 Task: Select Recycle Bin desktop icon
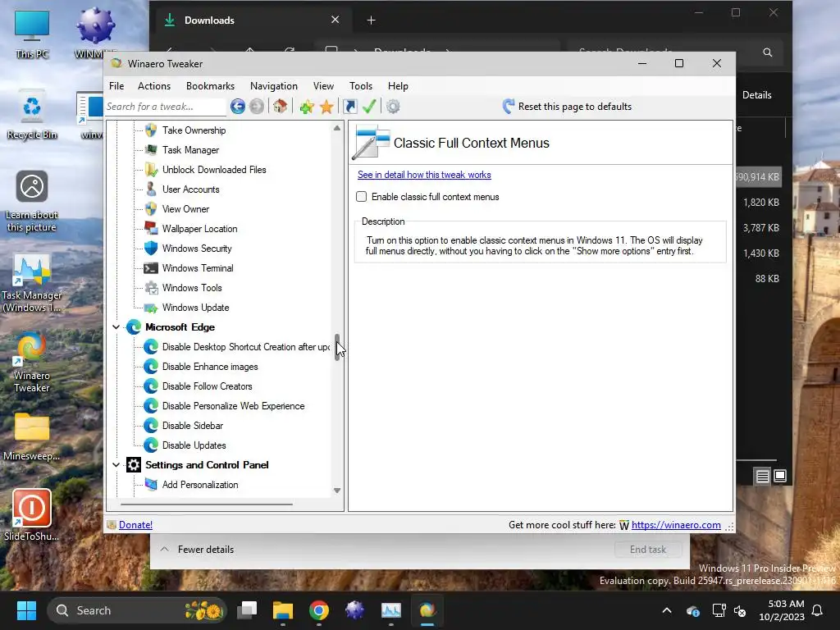coord(32,115)
